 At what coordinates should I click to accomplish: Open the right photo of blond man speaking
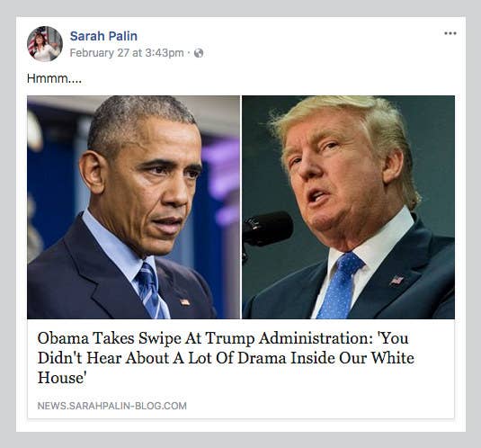point(349,207)
